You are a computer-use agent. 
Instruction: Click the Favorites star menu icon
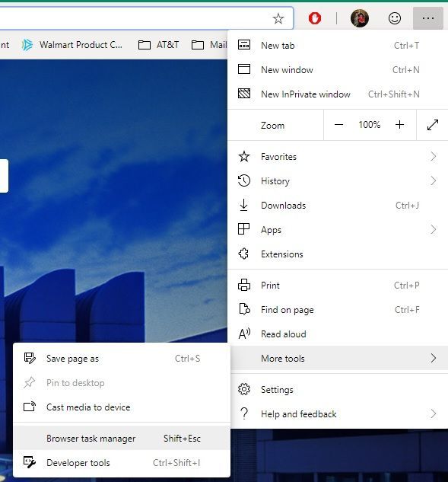(x=244, y=156)
